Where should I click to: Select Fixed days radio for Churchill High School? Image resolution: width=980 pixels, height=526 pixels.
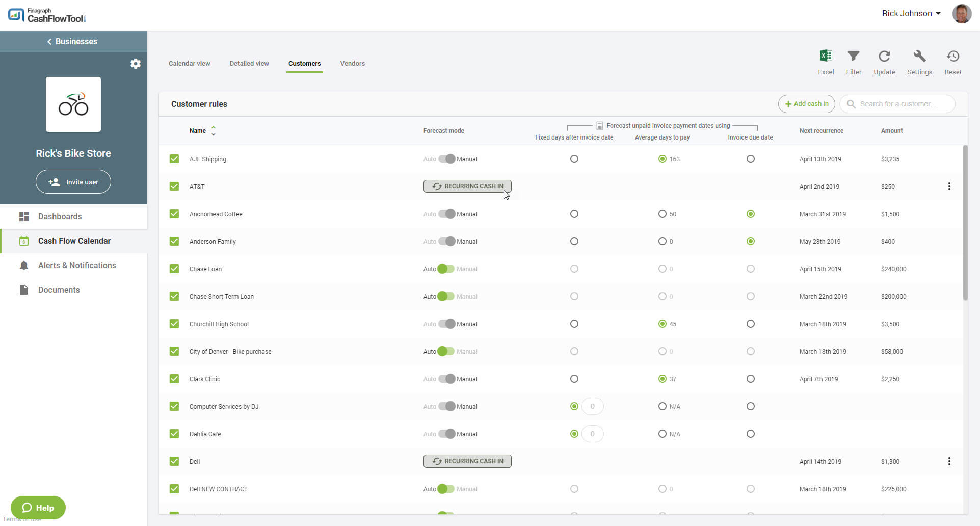tap(574, 324)
